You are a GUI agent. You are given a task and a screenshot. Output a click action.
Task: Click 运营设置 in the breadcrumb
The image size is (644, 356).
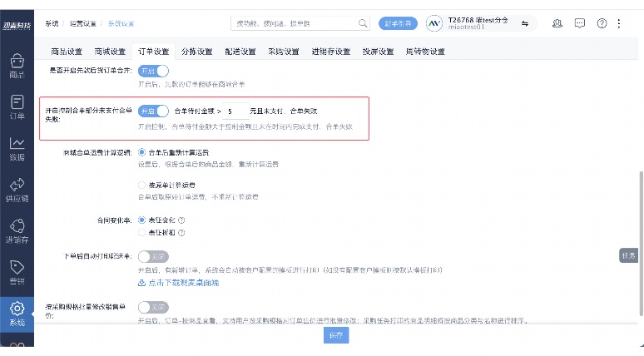pyautogui.click(x=82, y=23)
